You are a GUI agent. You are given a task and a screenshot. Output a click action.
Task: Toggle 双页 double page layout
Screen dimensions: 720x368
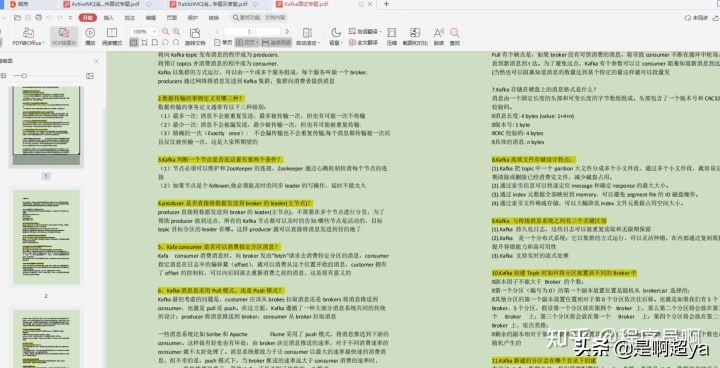tap(247, 42)
